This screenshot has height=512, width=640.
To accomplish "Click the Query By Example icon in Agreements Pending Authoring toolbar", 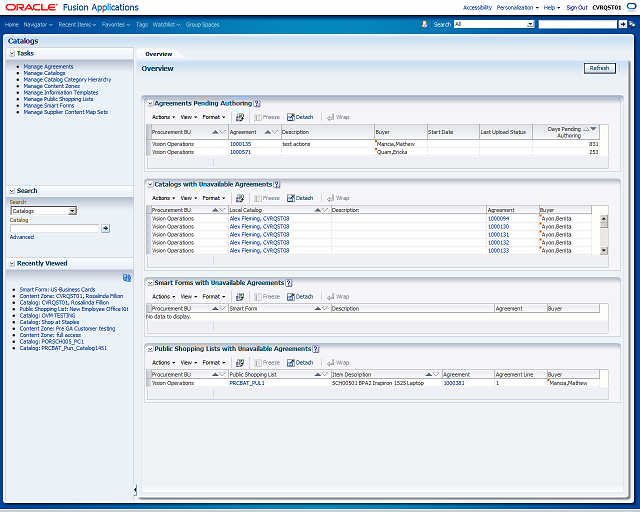I will 240,117.
